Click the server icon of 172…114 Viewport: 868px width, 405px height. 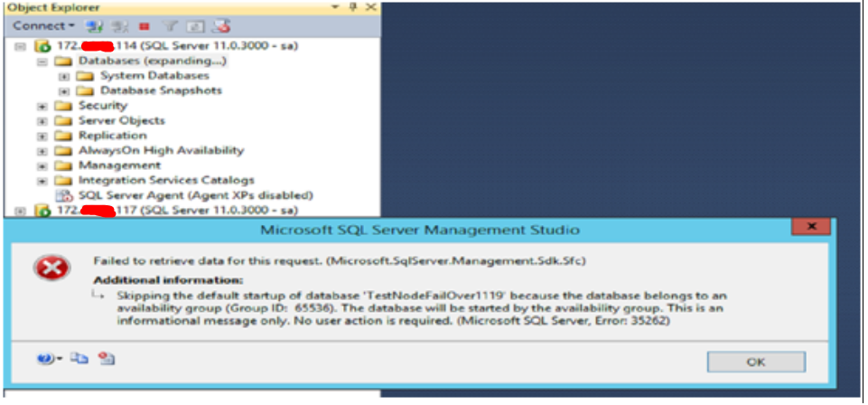[x=42, y=46]
